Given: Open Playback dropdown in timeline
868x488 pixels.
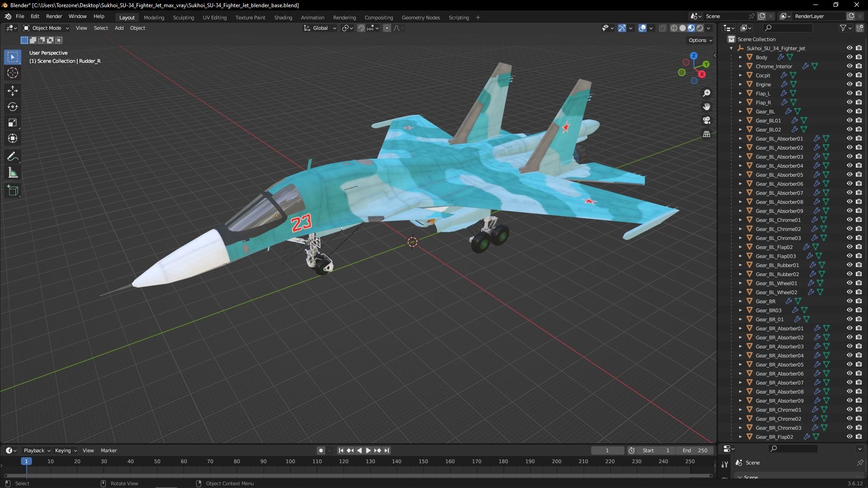Looking at the screenshot, I should click(x=37, y=450).
